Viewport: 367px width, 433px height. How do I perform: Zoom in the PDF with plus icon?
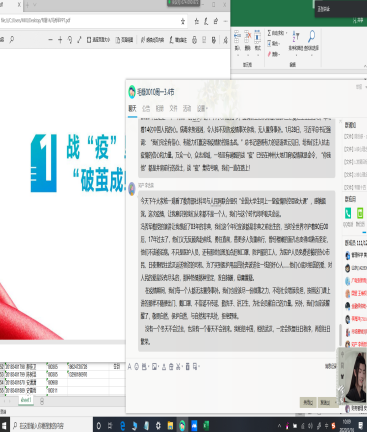coord(60,40)
